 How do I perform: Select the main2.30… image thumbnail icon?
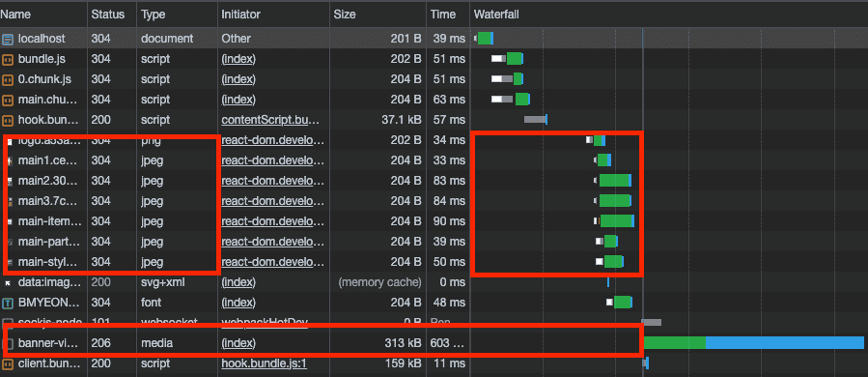[10, 182]
